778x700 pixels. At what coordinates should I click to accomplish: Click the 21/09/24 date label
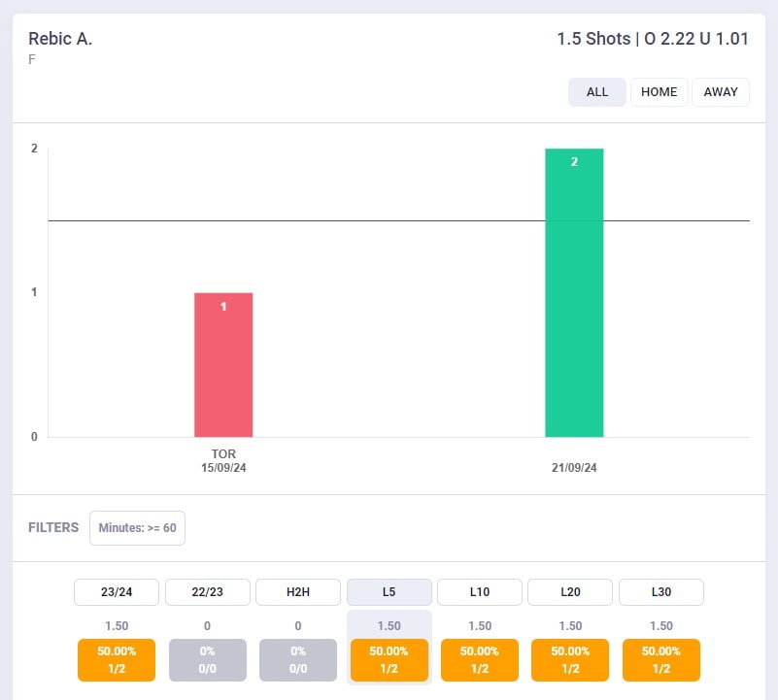click(574, 468)
